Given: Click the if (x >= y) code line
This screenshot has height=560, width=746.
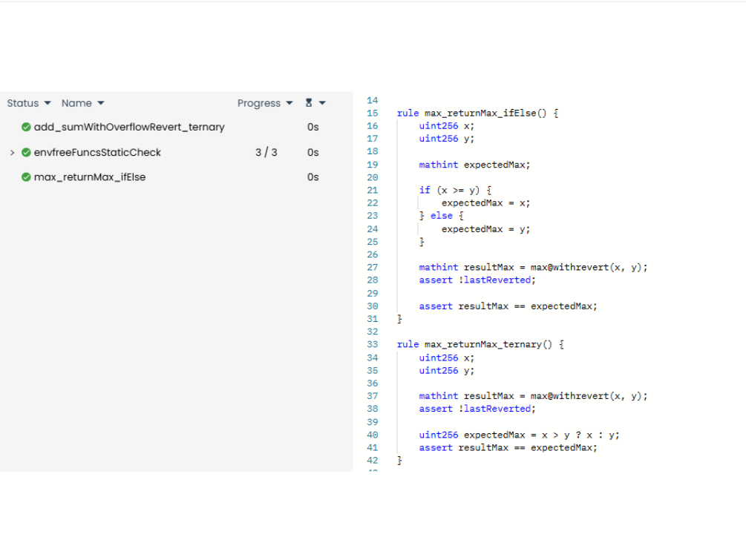Looking at the screenshot, I should pos(454,190).
